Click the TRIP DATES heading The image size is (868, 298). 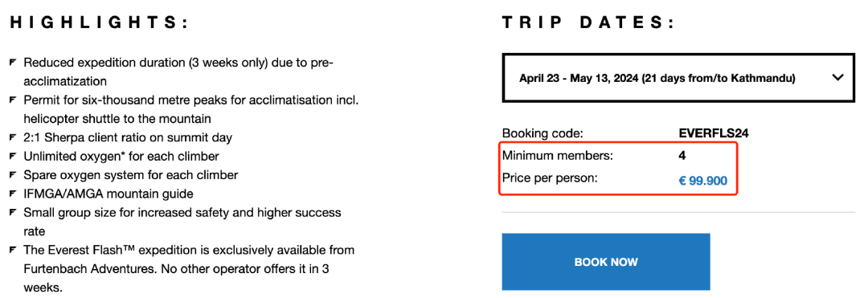click(588, 23)
